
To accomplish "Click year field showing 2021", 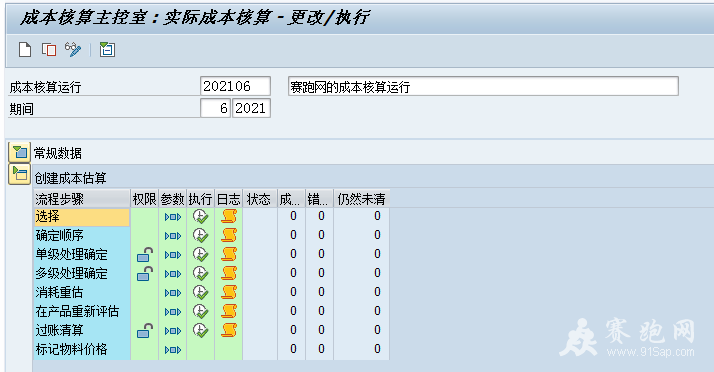I will pyautogui.click(x=251, y=108).
